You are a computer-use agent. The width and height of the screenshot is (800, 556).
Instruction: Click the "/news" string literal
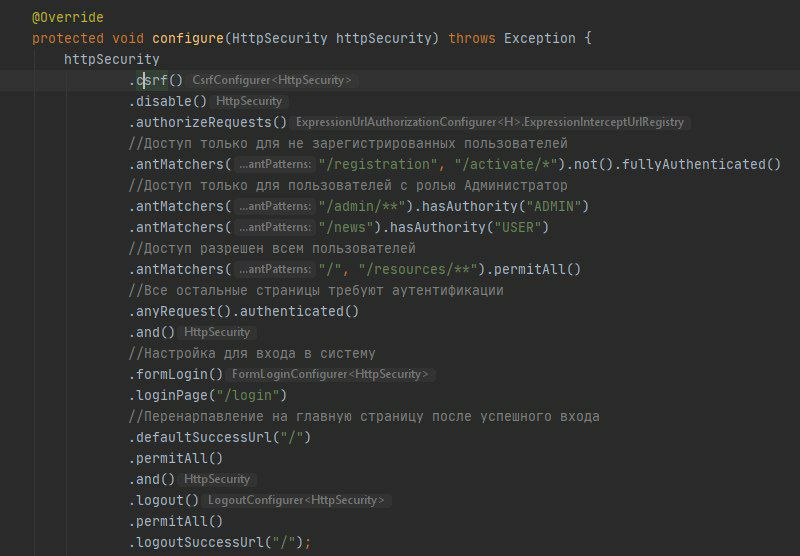coord(346,227)
